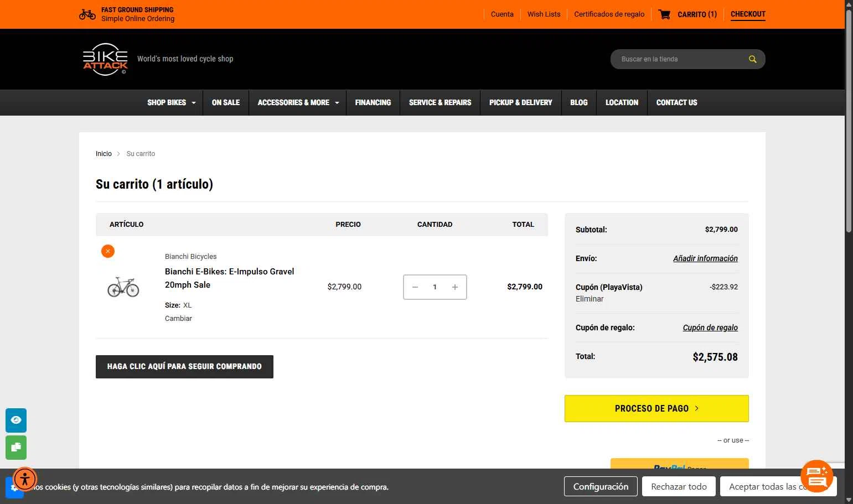Click the quantity field showing 1

(x=435, y=287)
